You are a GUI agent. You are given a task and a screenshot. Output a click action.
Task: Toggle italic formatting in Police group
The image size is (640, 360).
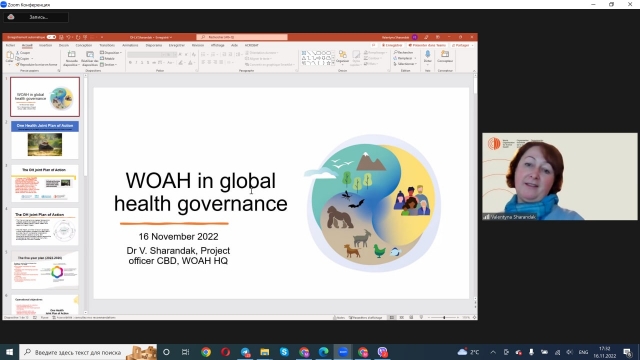pyautogui.click(x=136, y=63)
